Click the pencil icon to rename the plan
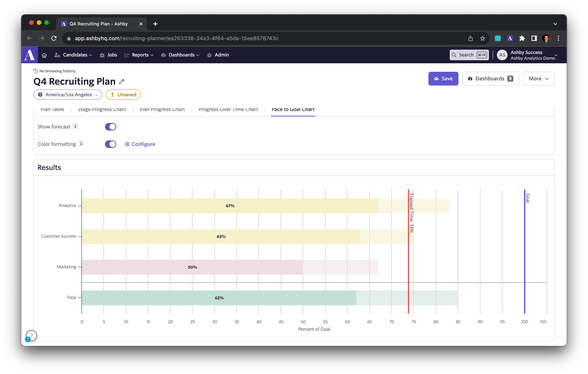This screenshot has height=374, width=588. [122, 82]
